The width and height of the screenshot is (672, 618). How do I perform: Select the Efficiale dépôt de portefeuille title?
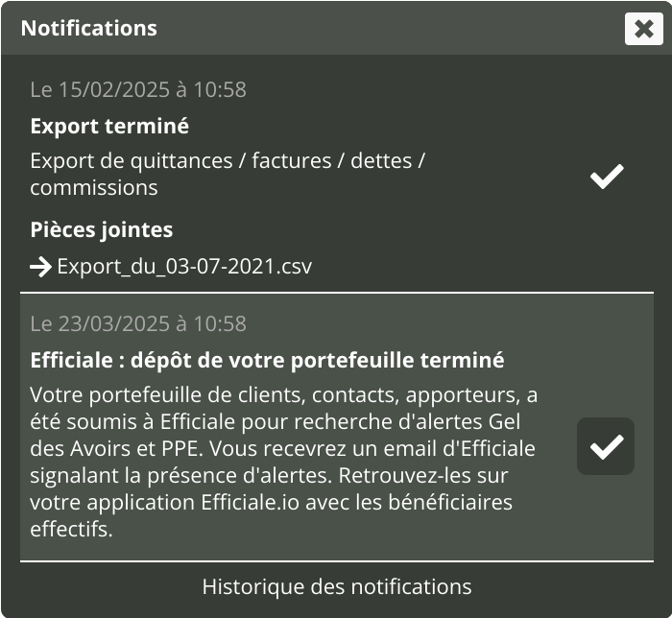[x=267, y=361]
